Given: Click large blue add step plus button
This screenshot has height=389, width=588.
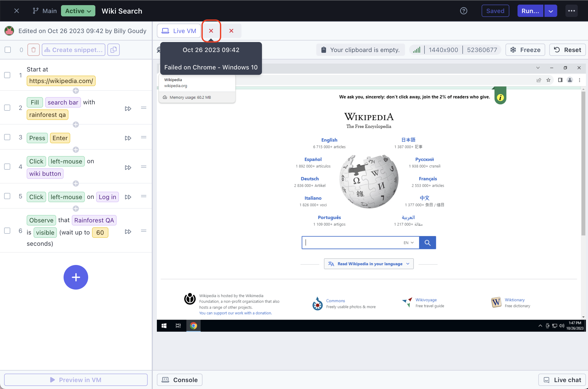Looking at the screenshot, I should pyautogui.click(x=76, y=277).
